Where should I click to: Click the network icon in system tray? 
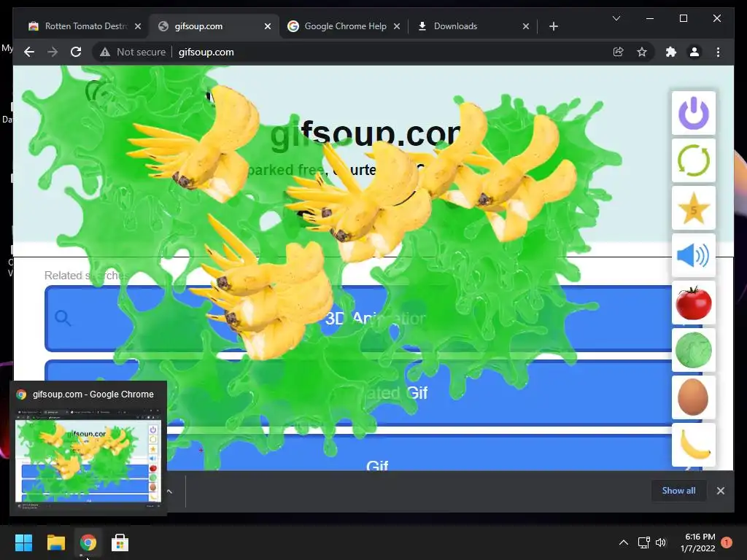click(x=643, y=542)
